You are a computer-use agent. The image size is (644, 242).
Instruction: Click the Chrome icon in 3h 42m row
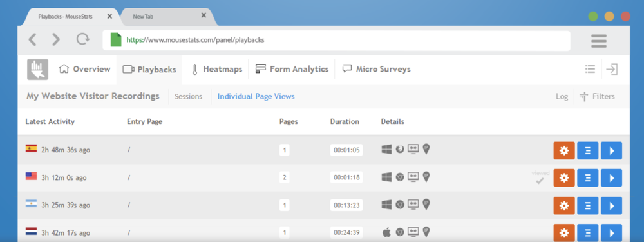pyautogui.click(x=400, y=232)
